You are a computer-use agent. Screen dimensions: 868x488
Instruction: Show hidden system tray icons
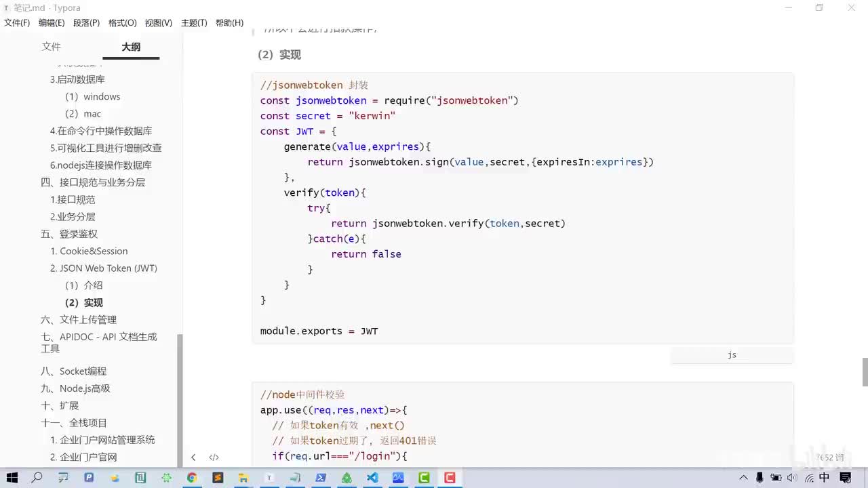(x=744, y=478)
